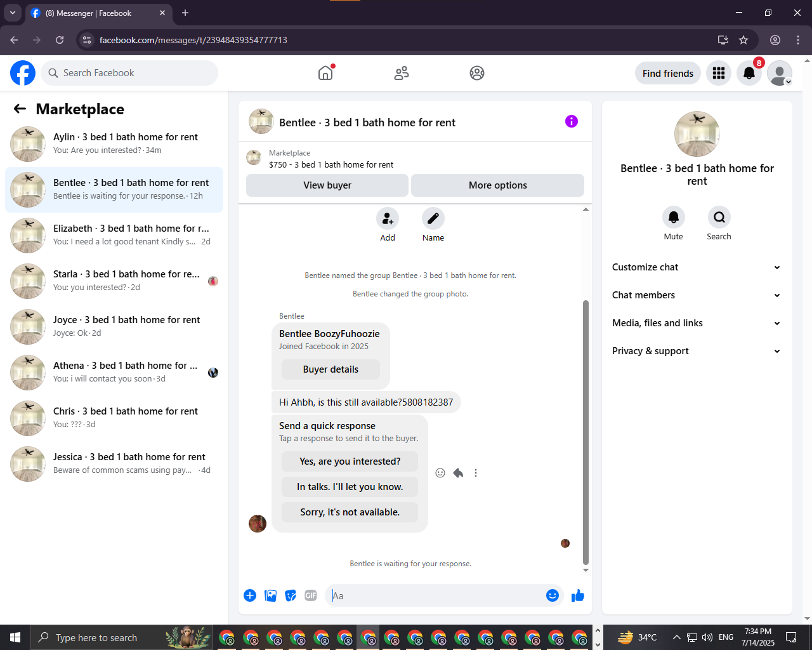The image size is (812, 650).
Task: Edit the chat Name pencil icon
Action: pyautogui.click(x=433, y=218)
